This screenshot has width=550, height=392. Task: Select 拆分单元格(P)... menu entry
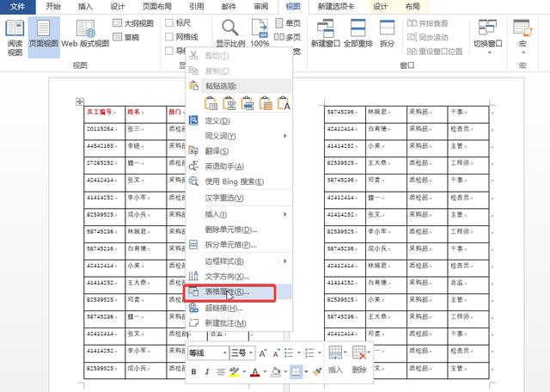click(x=239, y=245)
